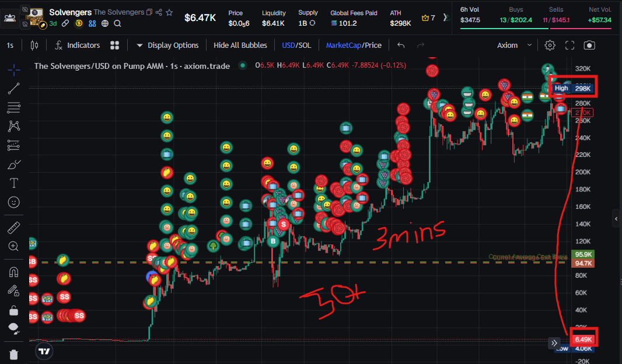The height and width of the screenshot is (364, 622).
Task: Click the 6.49K current price label
Action: click(x=583, y=339)
